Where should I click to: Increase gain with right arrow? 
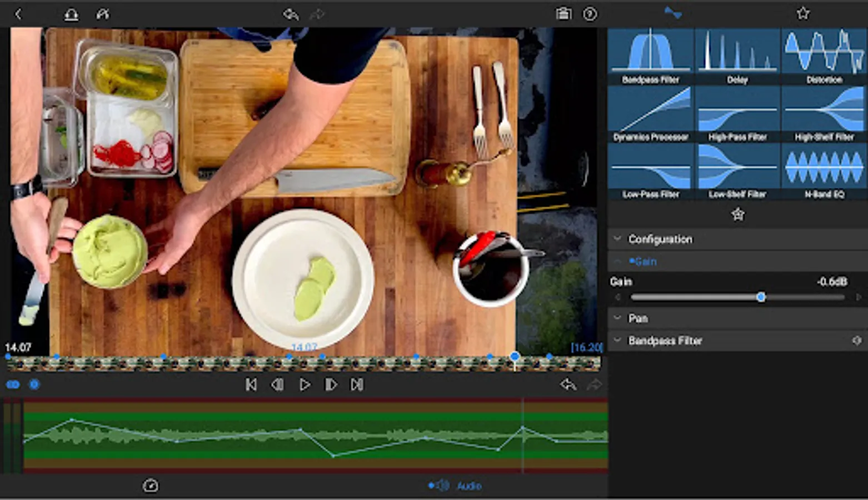click(x=859, y=297)
